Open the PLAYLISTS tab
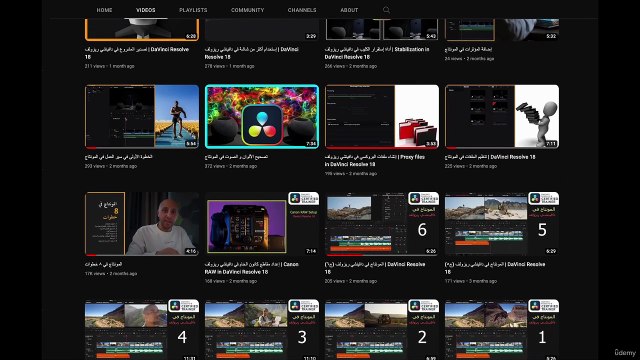This screenshot has height=360, width=640. tap(193, 10)
